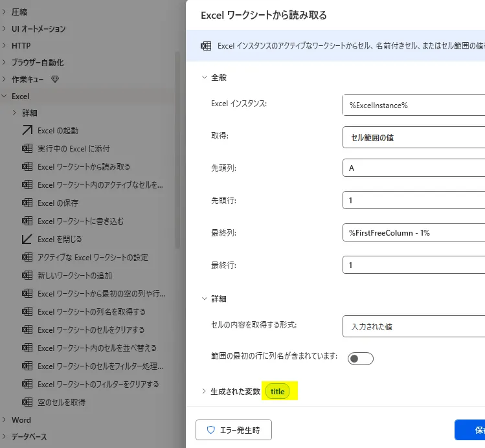Expand the 生成された変数 section
Viewport: 485px width, 448px height.
click(205, 391)
